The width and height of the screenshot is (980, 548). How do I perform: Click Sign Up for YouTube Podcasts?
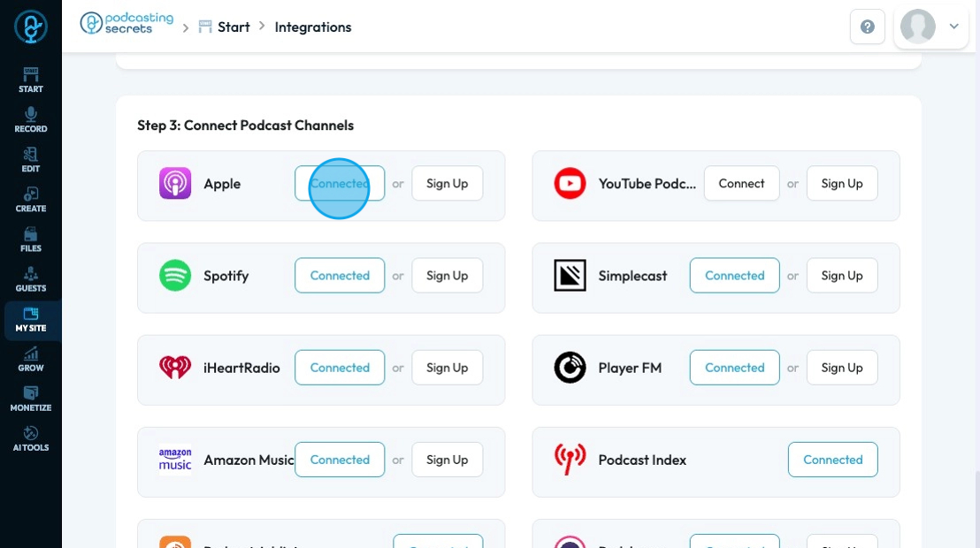[x=842, y=183]
